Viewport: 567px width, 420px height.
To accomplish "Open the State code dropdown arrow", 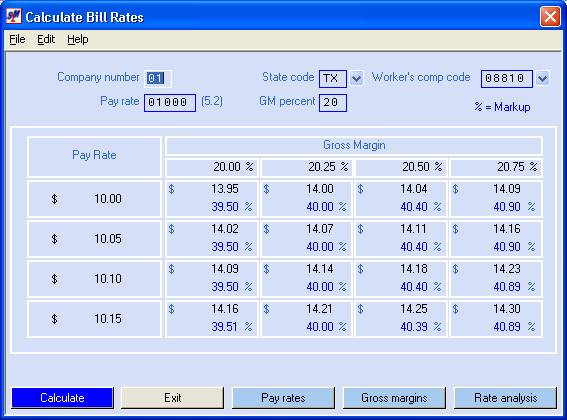I will tap(357, 78).
